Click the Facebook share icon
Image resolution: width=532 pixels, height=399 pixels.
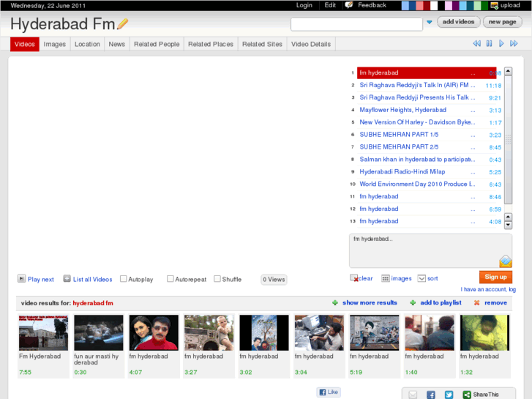[x=431, y=395]
